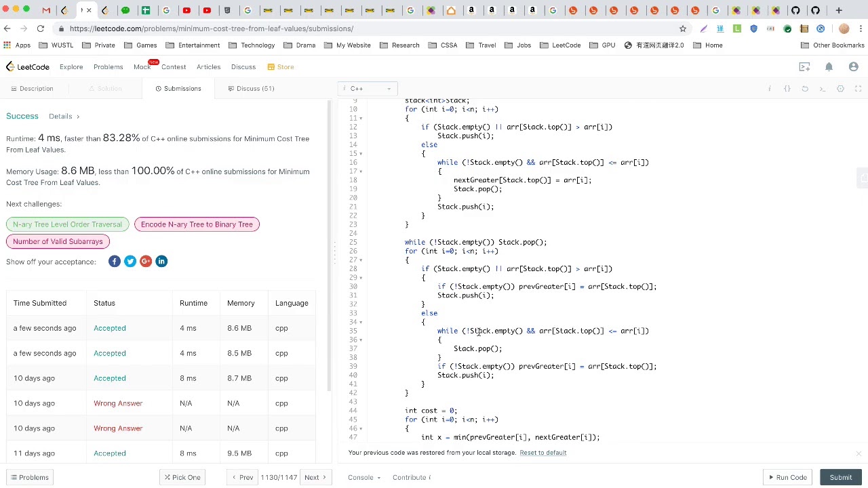Fold the for loop block at line 27
This screenshot has height=488, width=868.
point(361,260)
